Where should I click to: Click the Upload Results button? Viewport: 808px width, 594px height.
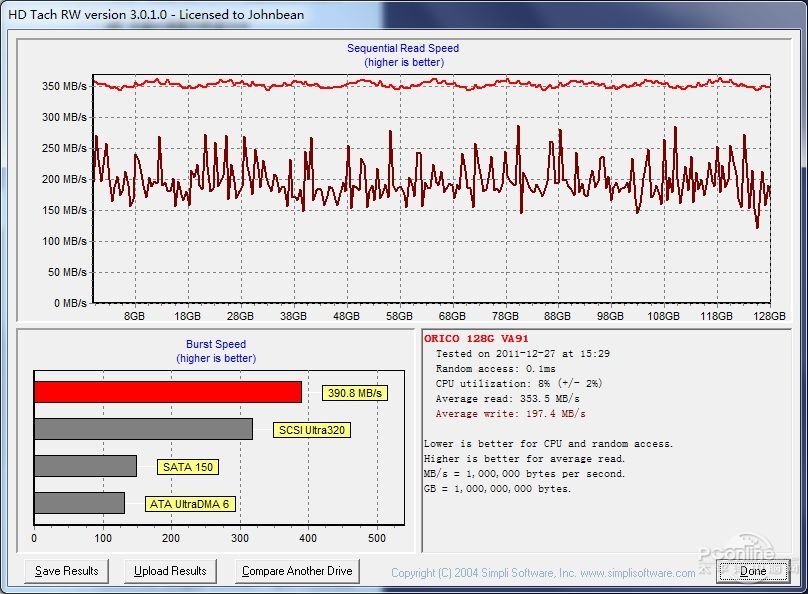[170, 571]
